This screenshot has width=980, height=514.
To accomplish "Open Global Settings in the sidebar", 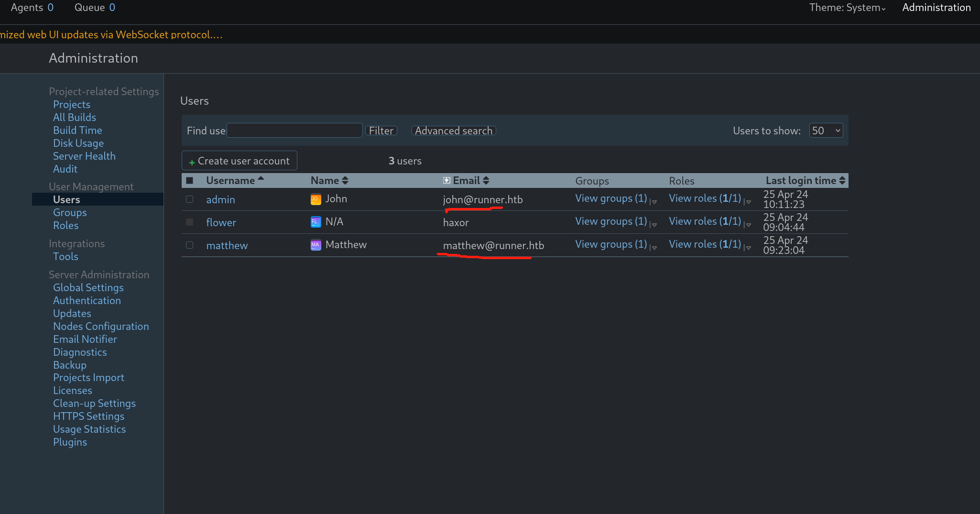I will [88, 287].
